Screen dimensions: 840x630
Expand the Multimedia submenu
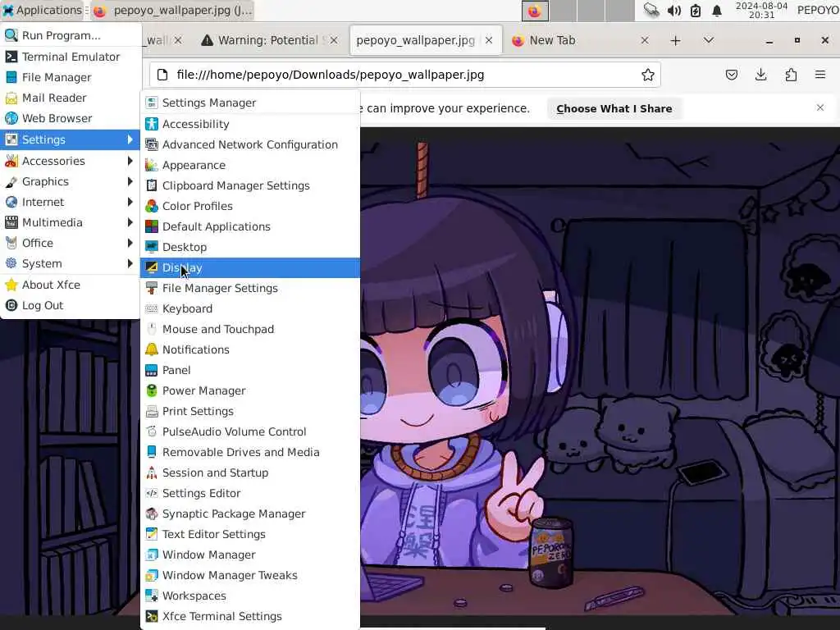point(70,222)
